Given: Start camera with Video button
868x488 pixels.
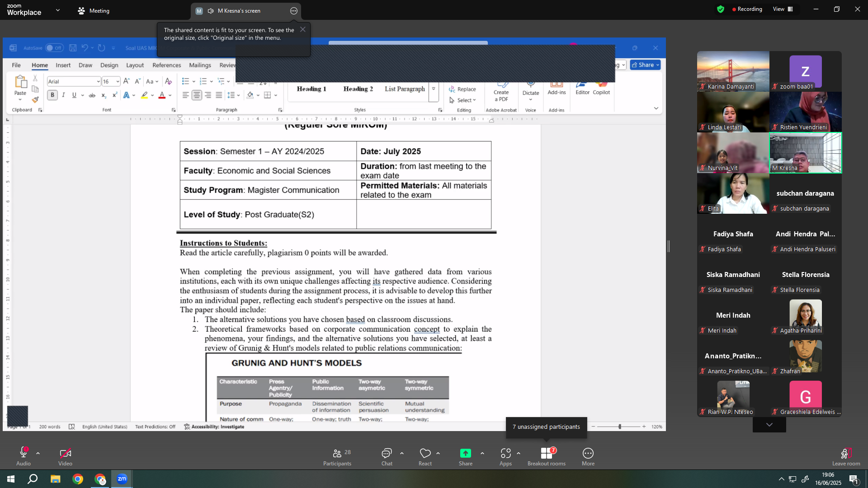Looking at the screenshot, I should coord(65,457).
